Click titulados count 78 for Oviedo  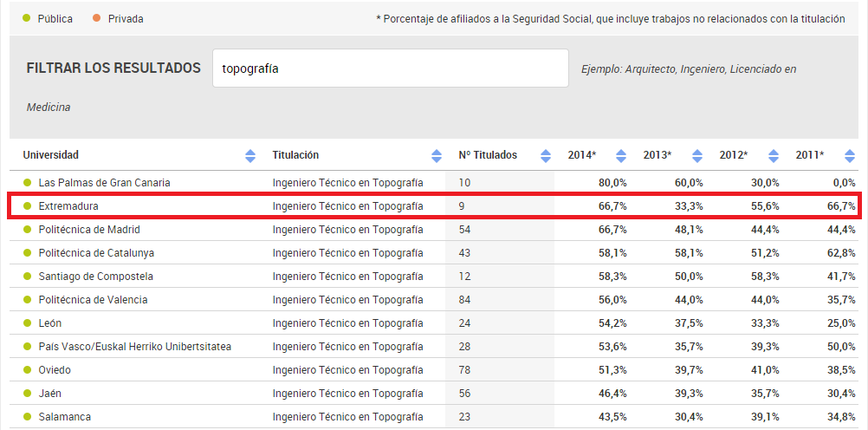(x=464, y=369)
